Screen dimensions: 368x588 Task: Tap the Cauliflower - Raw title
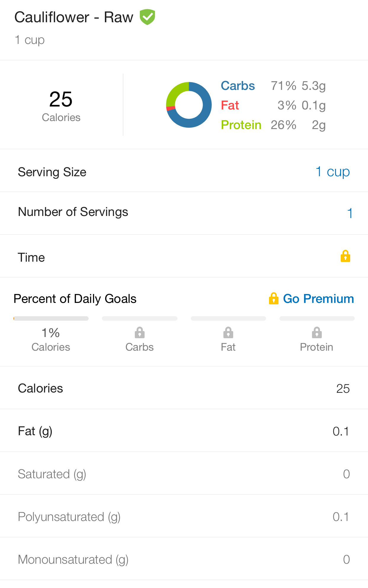74,17
